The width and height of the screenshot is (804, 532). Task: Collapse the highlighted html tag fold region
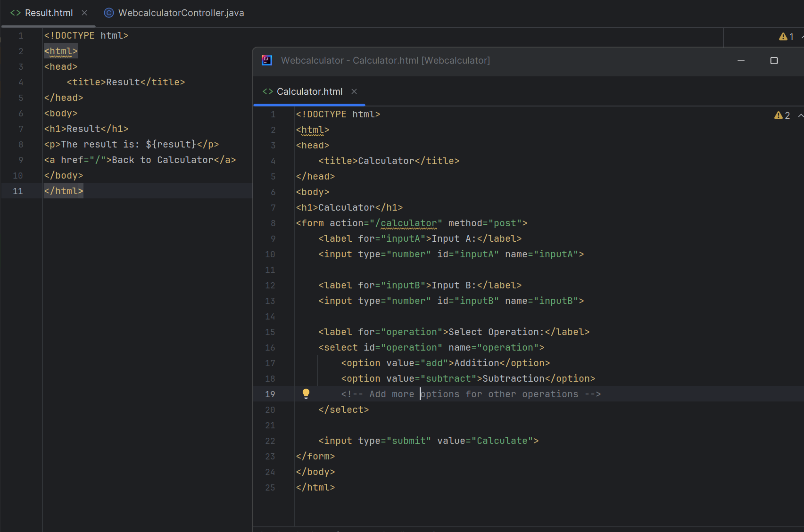(60, 51)
